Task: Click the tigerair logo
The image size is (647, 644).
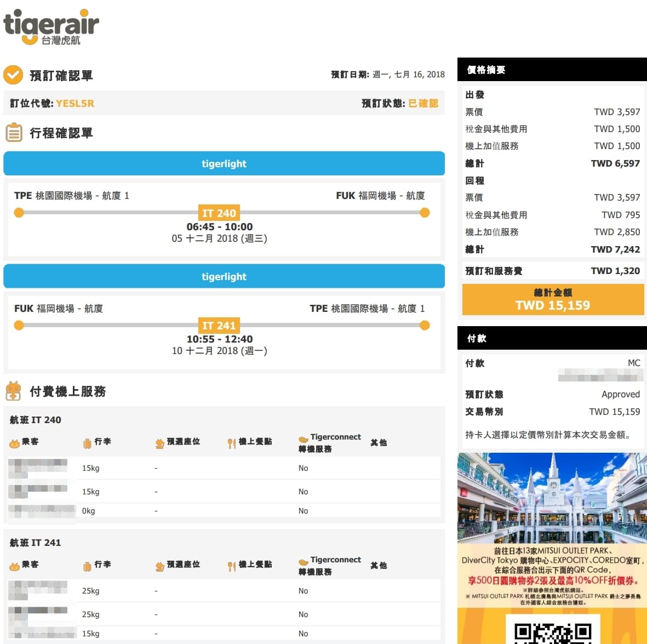Action: [51, 27]
